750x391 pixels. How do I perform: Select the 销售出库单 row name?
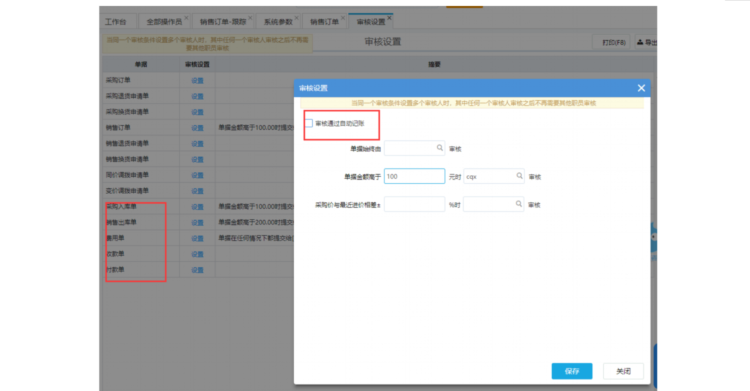pos(121,222)
